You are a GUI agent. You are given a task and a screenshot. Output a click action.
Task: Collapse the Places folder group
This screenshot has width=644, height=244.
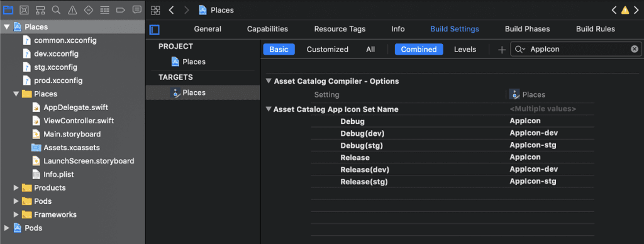point(16,94)
